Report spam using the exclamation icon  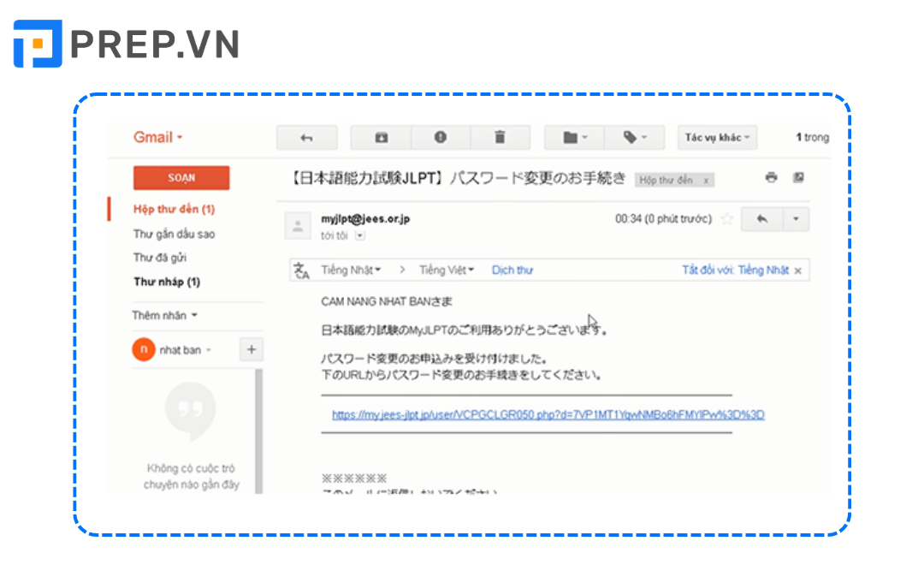coord(441,138)
